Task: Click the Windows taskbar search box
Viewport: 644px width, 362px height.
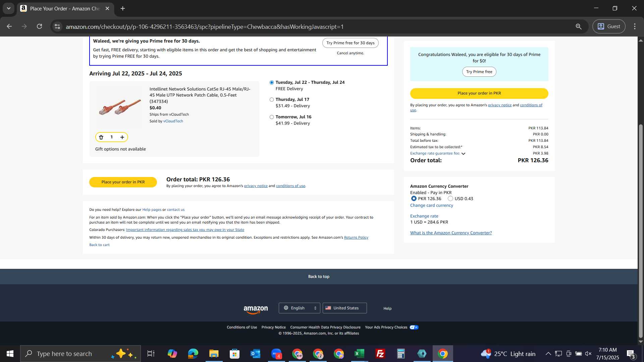Action: click(80, 354)
